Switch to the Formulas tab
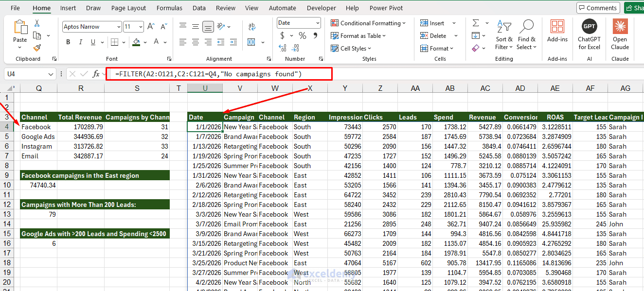Screen dimensions: 644x291 tap(170, 8)
